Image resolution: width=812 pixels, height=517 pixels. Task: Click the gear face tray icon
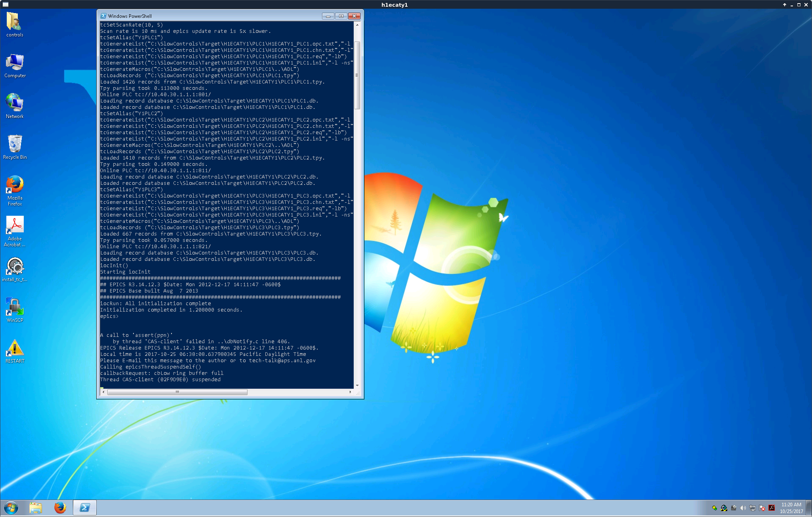pyautogui.click(x=724, y=508)
